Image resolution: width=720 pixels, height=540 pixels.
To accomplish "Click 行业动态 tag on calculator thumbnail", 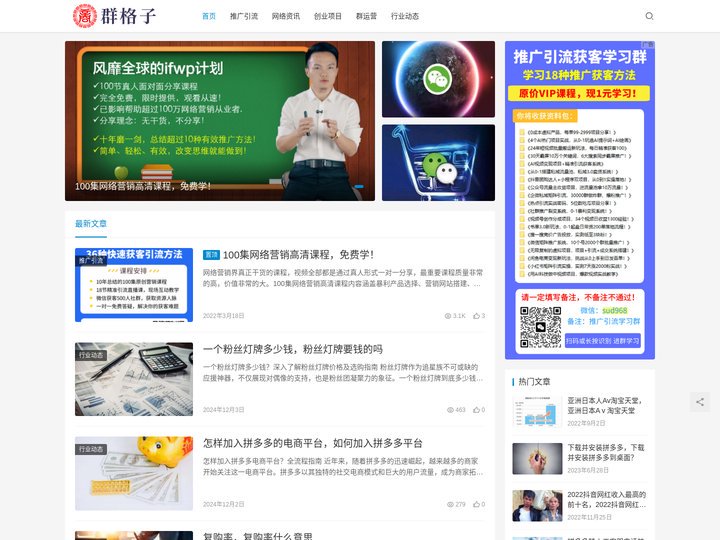I will click(91, 355).
